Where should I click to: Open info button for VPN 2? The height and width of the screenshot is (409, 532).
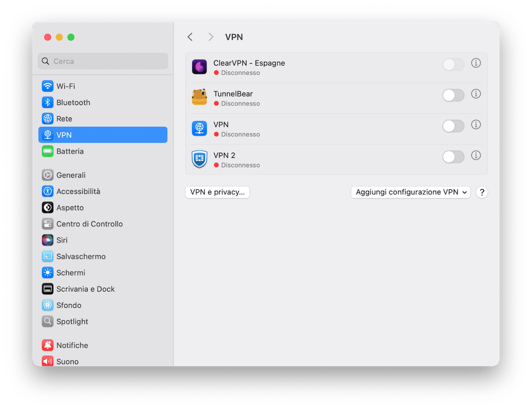coord(476,155)
